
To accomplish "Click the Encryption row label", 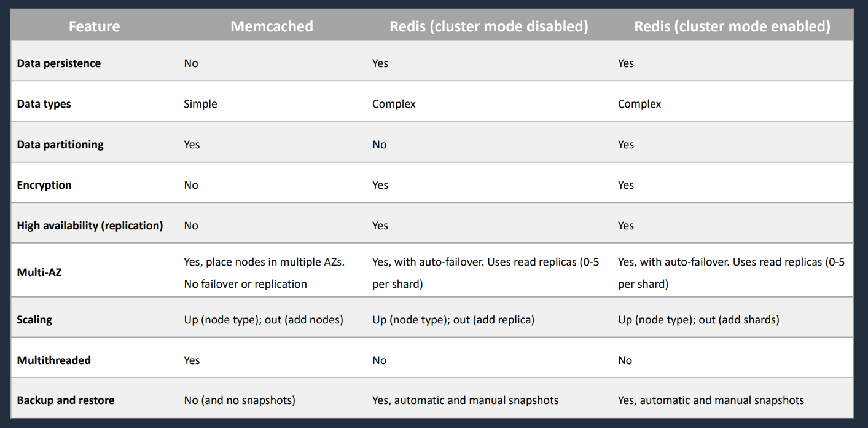I will tap(44, 185).
